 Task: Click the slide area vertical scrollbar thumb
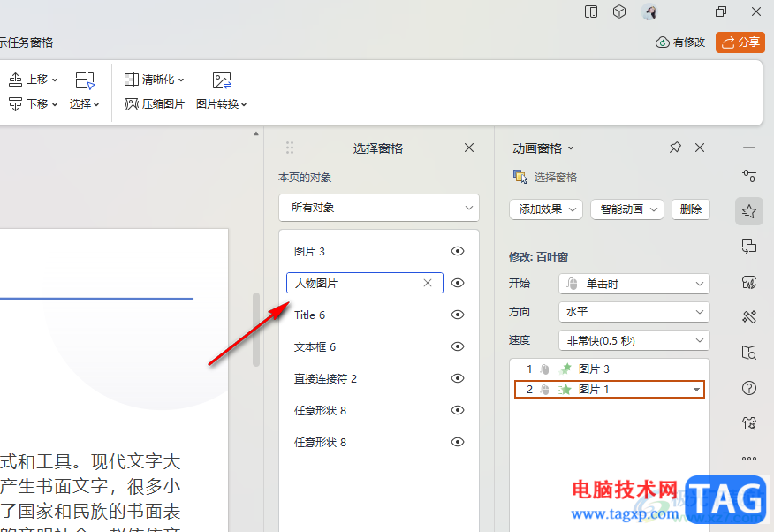255,329
